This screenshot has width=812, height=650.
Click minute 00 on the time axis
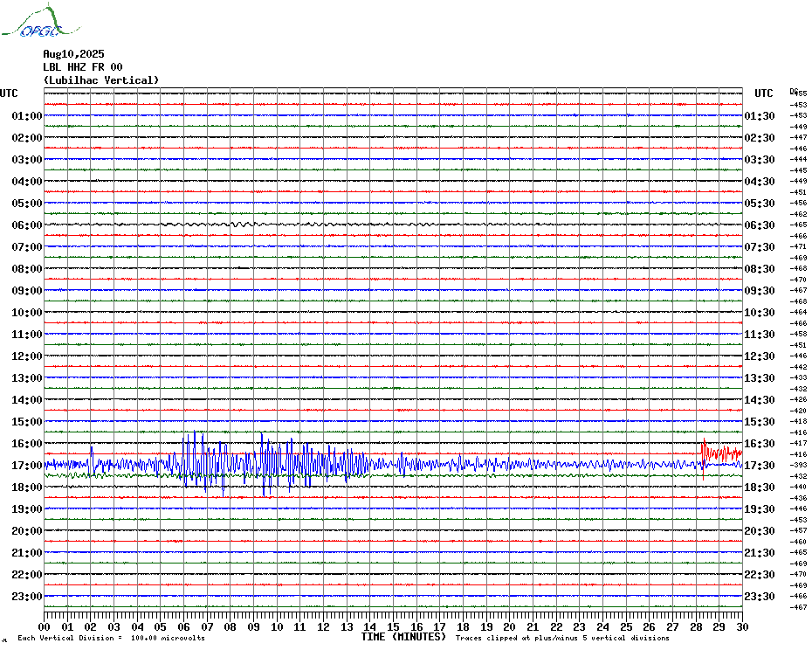pyautogui.click(x=45, y=626)
